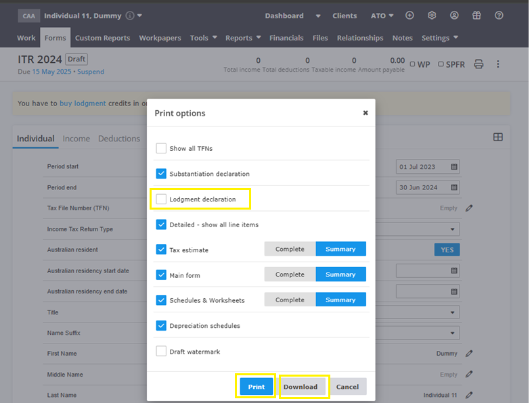Viewport: 532px width, 403px height.
Task: Edit Tax File Number pencil icon
Action: [469, 208]
